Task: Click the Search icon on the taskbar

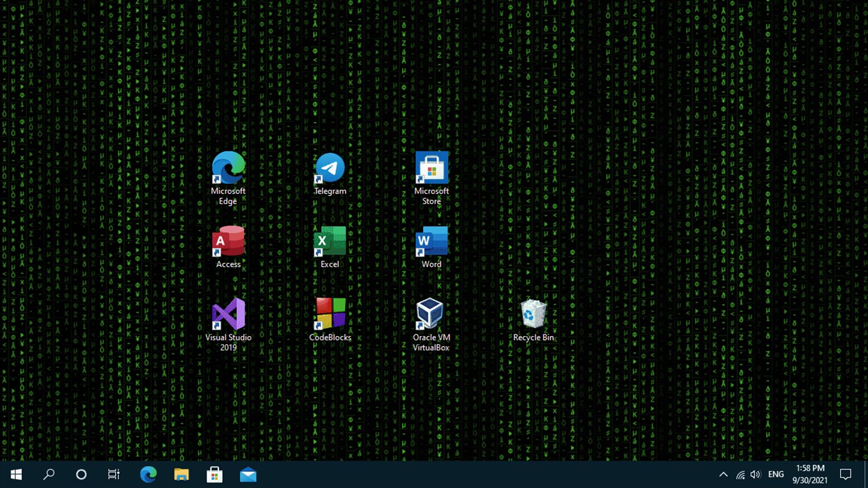Action: pyautogui.click(x=48, y=474)
